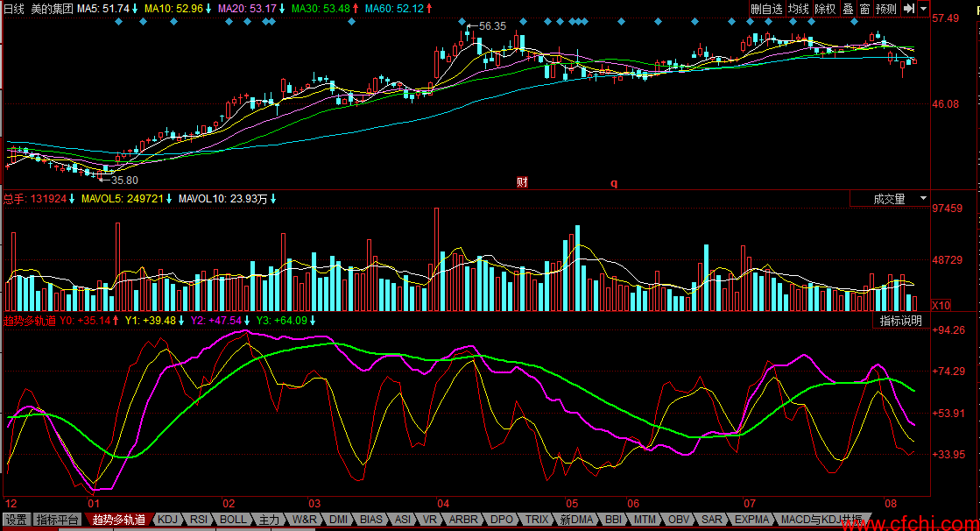Switch to the DPO indicator tab
This screenshot has height=531, width=980.
pyautogui.click(x=501, y=520)
